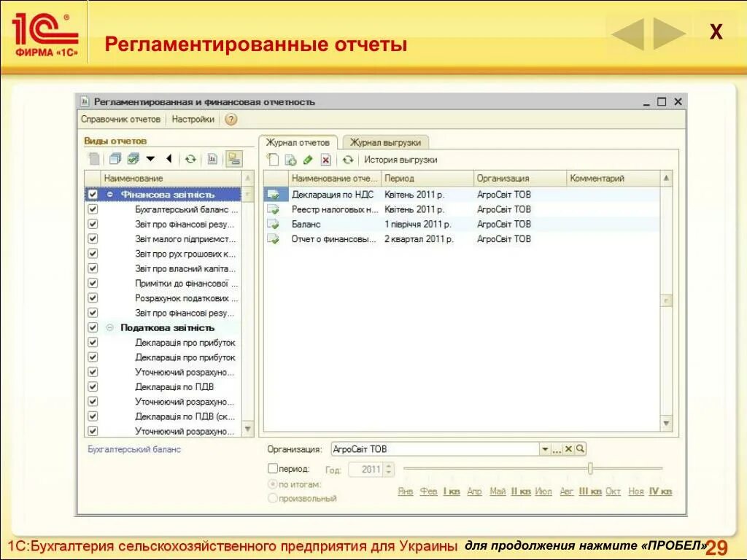Click the left-pointing black arrow icon
747x560 pixels.
pos(169,158)
